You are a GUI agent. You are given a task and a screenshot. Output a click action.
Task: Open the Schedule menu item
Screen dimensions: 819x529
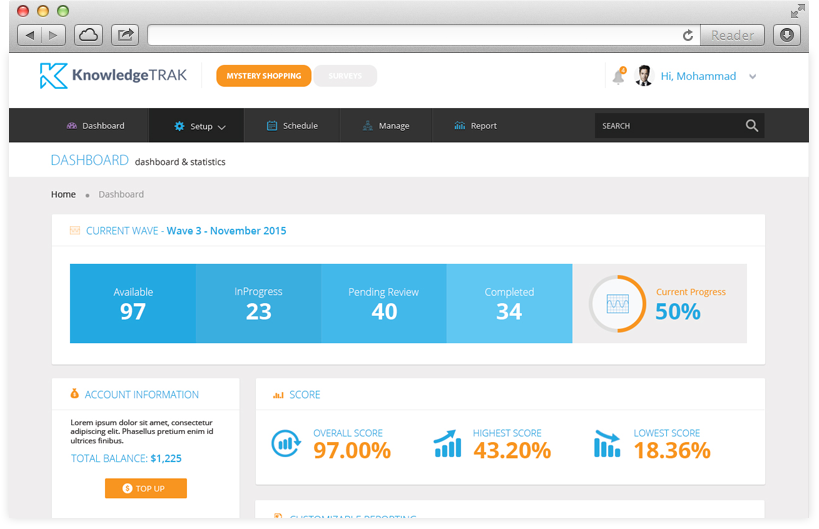(x=292, y=126)
